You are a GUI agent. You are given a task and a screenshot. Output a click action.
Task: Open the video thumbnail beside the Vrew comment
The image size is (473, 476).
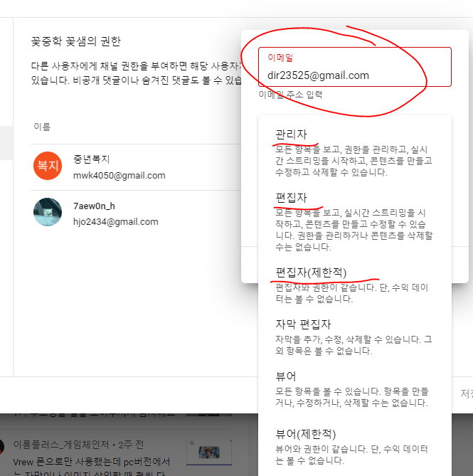[x=209, y=453]
